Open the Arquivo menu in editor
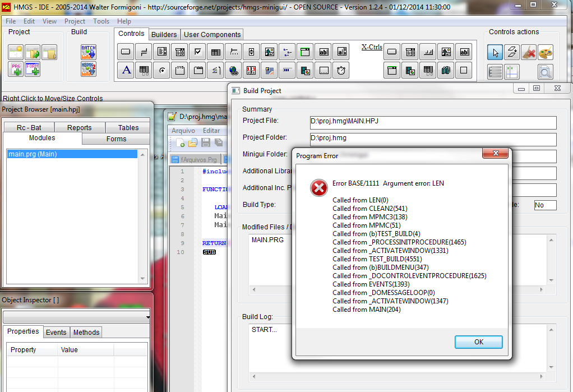The width and height of the screenshot is (573, 392). coord(183,131)
